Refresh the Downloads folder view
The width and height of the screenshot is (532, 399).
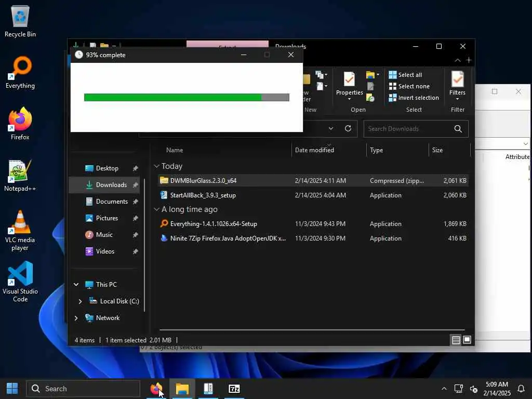click(x=348, y=129)
